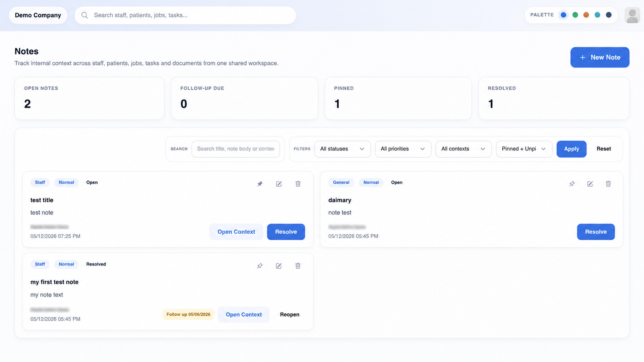644x362 pixels.
Task: Reset the note filters
Action: pyautogui.click(x=604, y=149)
